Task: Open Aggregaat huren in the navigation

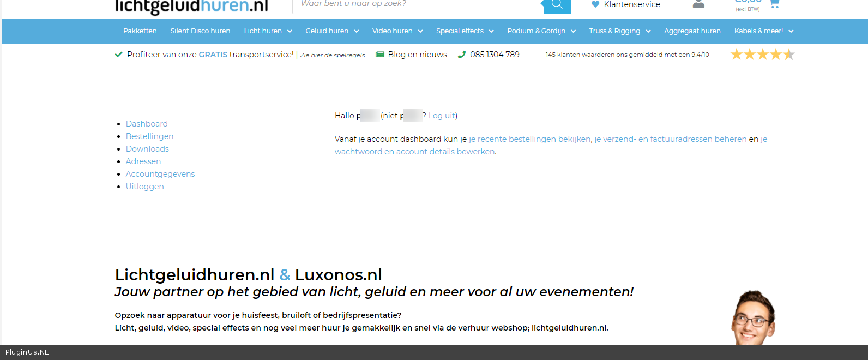Action: [692, 31]
